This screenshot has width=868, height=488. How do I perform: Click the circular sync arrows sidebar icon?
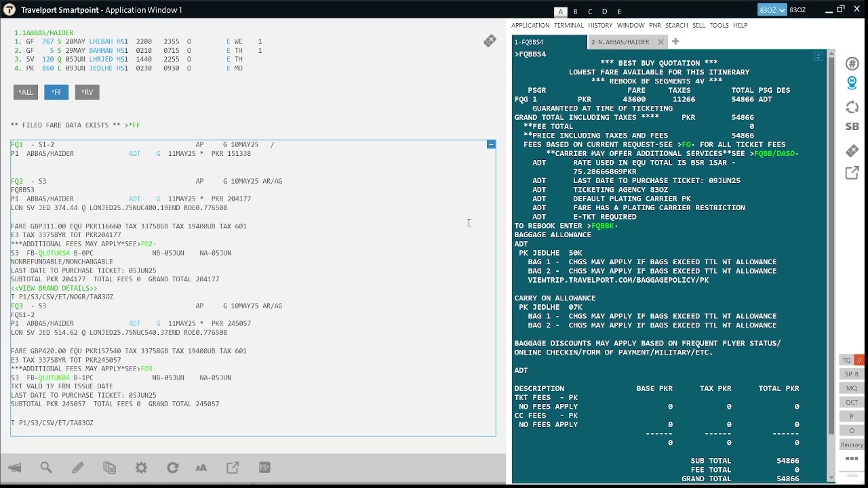coord(852,107)
